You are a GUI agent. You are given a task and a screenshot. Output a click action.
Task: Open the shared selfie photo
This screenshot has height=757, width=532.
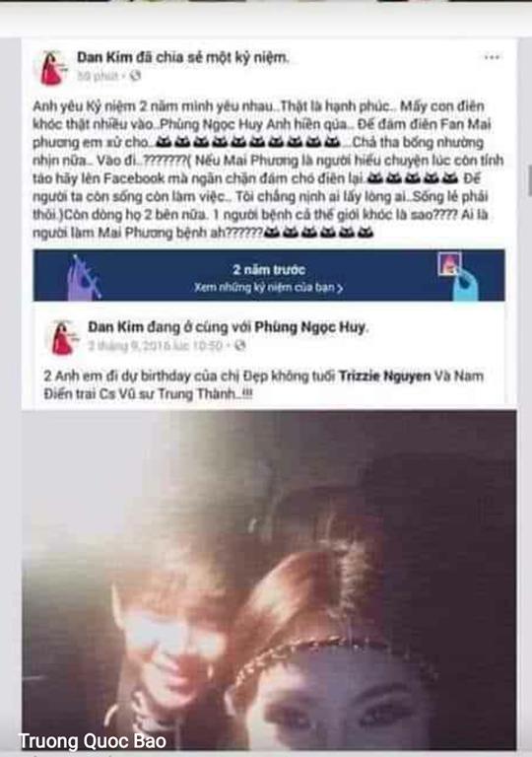pos(269,580)
